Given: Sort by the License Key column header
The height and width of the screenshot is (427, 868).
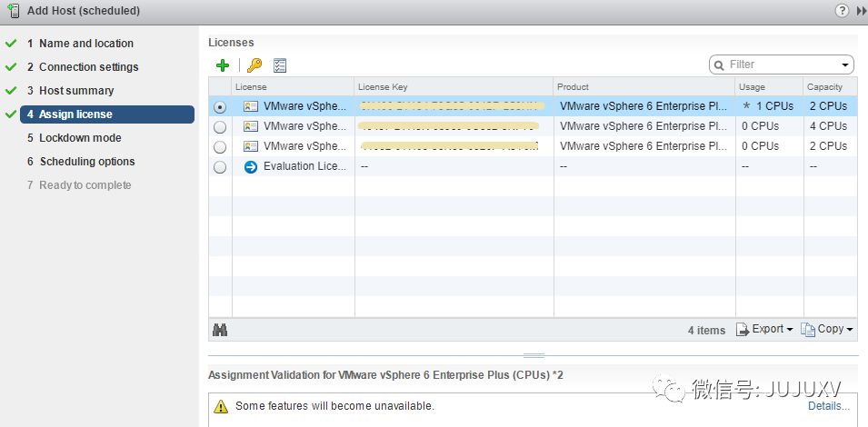Looking at the screenshot, I should [x=454, y=87].
